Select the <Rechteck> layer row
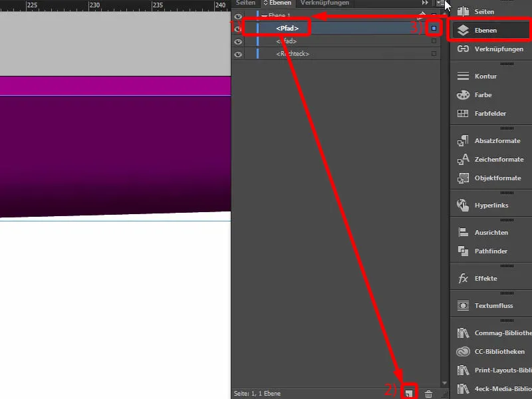 [336, 54]
